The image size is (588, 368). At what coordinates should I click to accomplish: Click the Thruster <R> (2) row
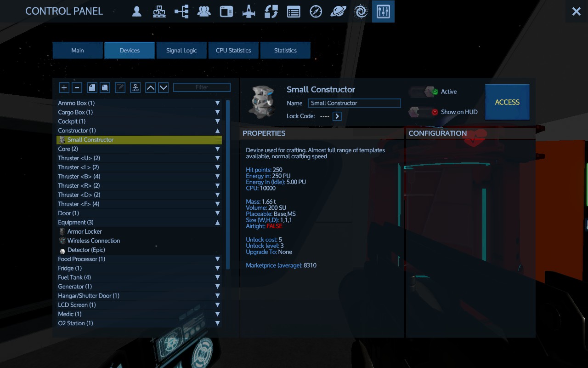(x=139, y=186)
